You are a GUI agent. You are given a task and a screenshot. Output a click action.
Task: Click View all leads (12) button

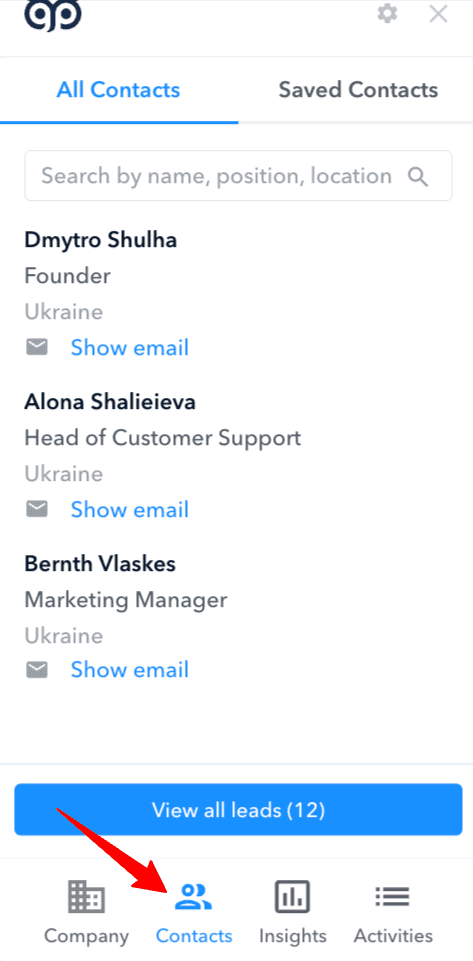click(x=238, y=810)
